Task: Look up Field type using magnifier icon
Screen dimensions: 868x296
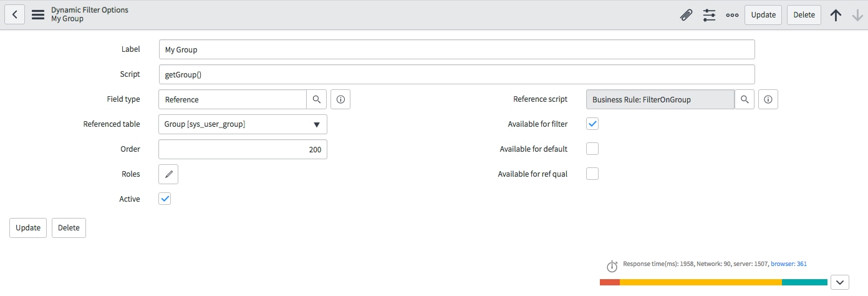Action: coord(317,99)
